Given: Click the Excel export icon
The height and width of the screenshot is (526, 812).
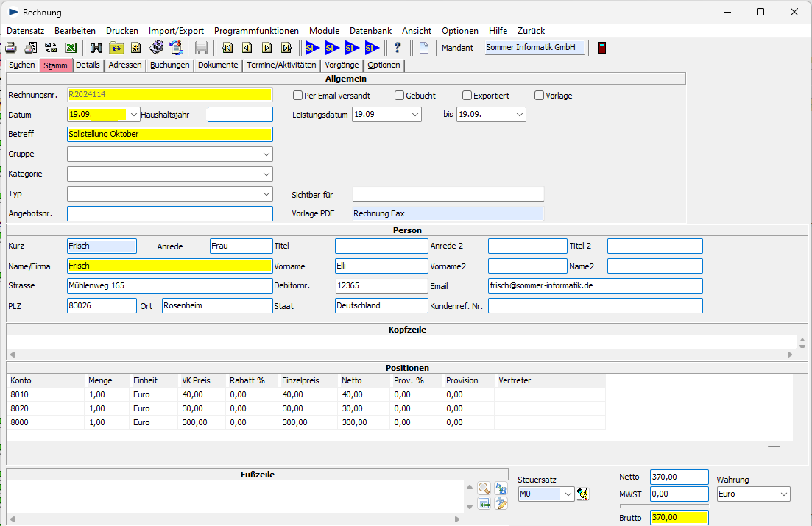Looking at the screenshot, I should [71, 48].
